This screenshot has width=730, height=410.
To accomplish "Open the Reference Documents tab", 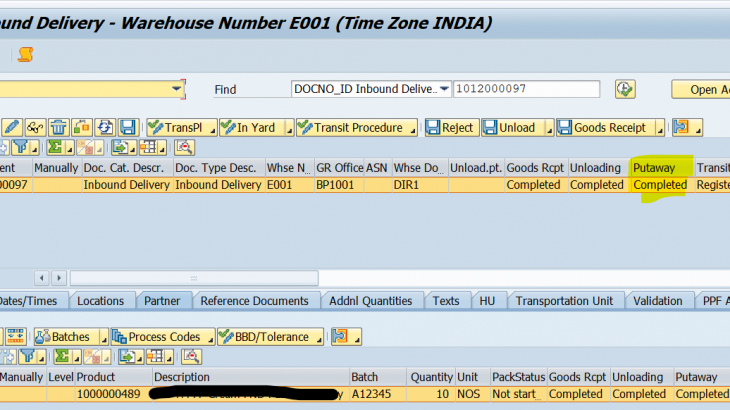I will [254, 301].
